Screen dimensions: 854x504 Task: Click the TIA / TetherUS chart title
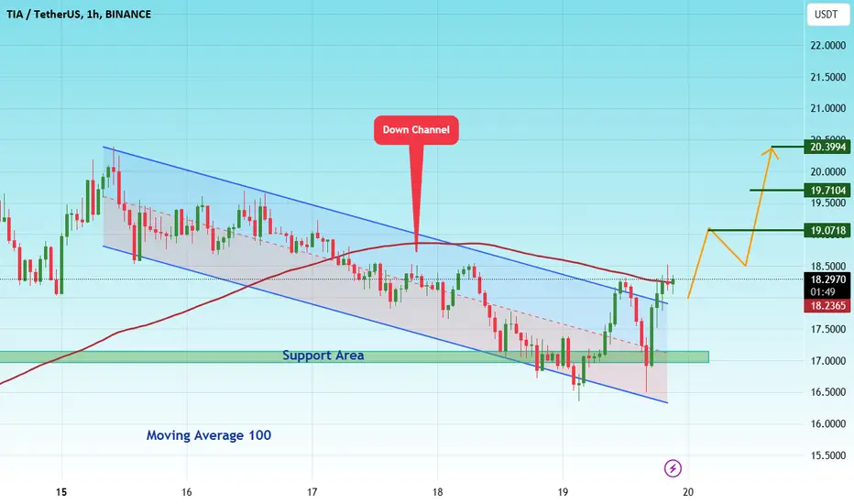[79, 14]
